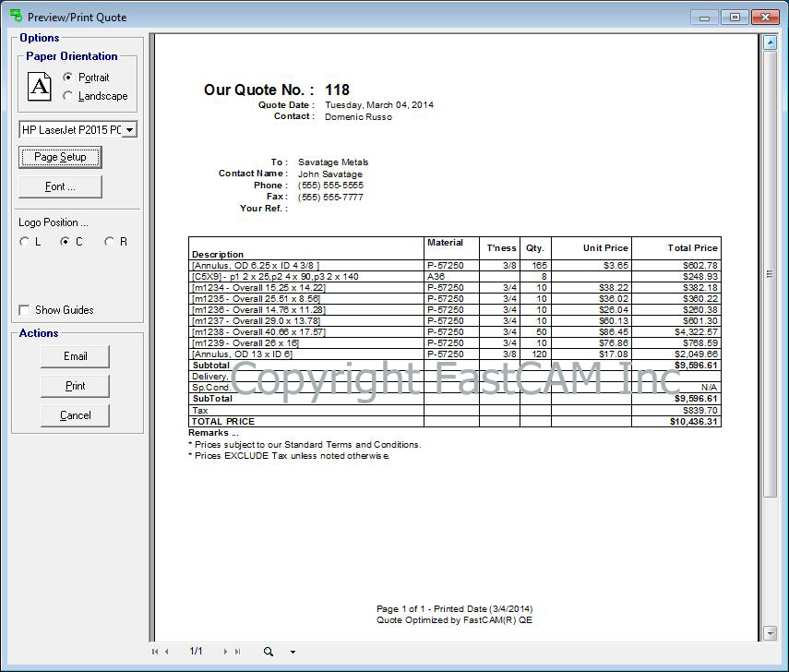The height and width of the screenshot is (672, 789).
Task: Print the quote
Action: click(75, 386)
